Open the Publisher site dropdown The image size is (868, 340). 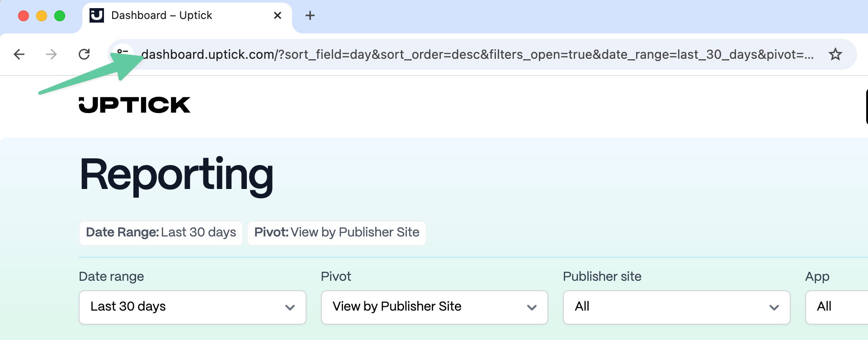click(x=676, y=307)
